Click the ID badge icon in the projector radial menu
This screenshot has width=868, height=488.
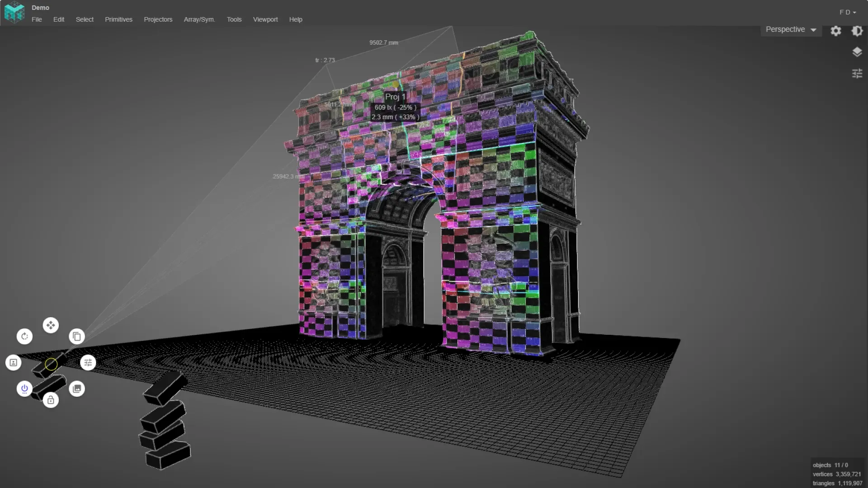(x=13, y=362)
